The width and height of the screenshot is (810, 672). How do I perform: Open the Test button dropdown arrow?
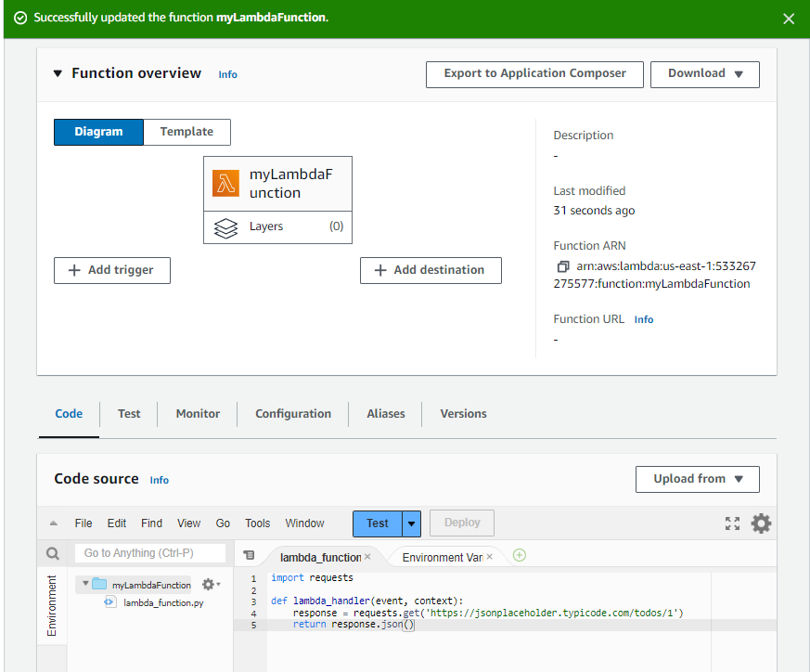412,523
